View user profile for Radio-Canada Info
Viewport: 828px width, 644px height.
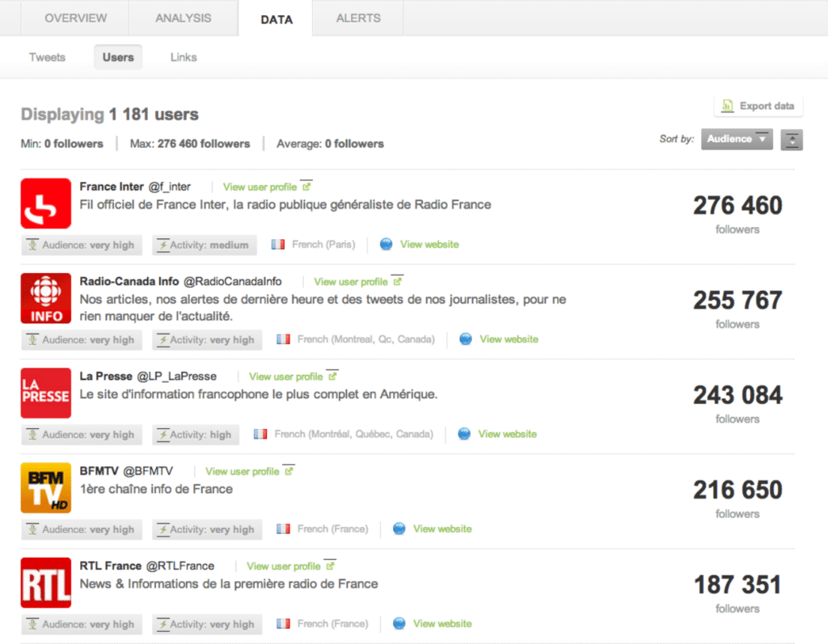click(351, 282)
